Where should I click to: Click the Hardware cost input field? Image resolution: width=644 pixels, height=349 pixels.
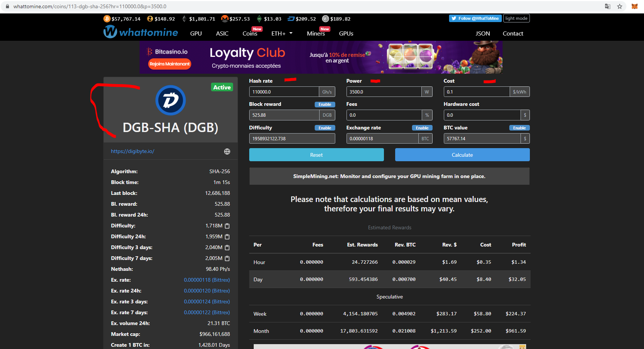click(482, 115)
